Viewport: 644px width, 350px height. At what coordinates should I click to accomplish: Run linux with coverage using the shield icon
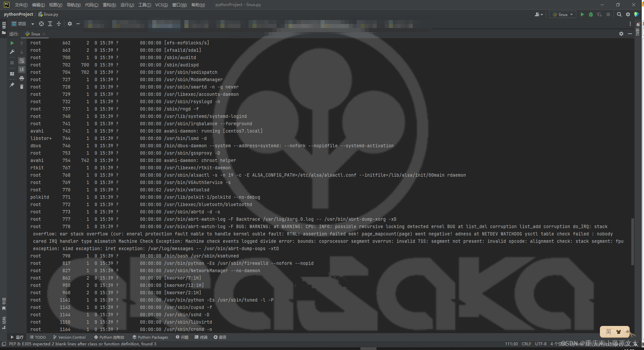[600, 15]
